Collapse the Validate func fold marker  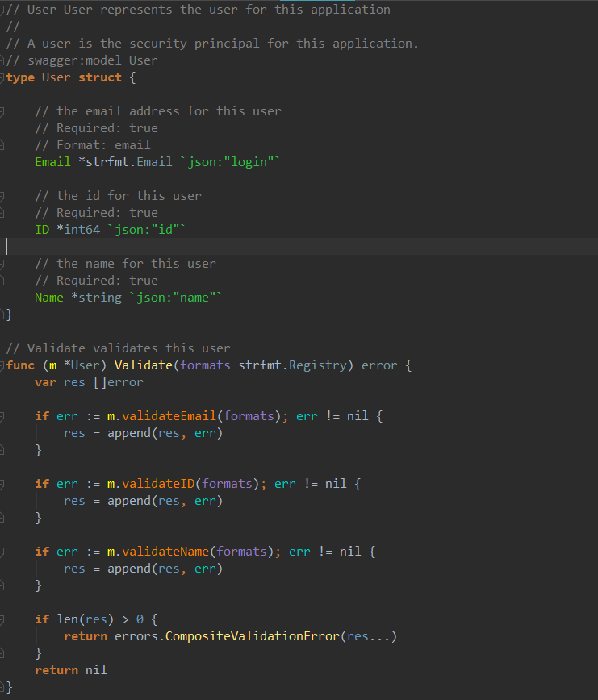click(2, 365)
